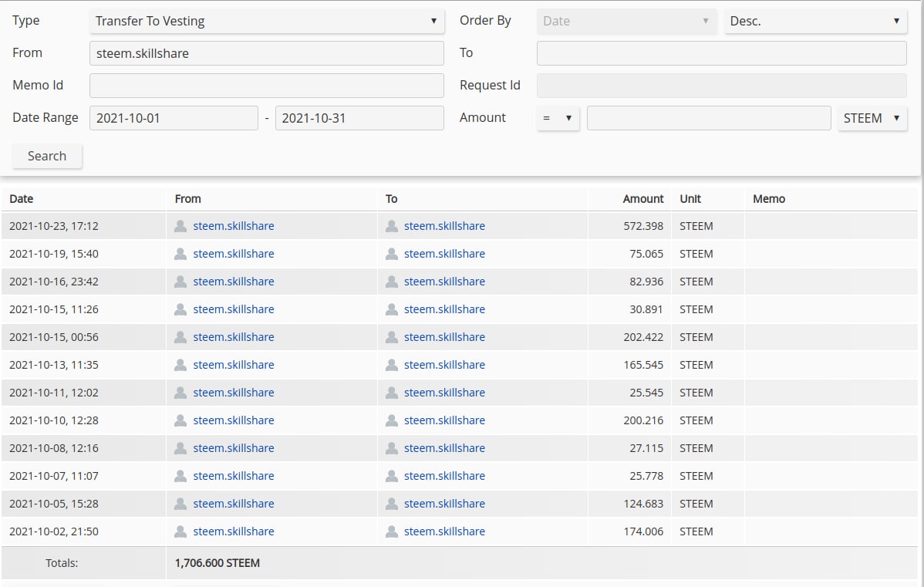Open the STEEM currency unit dropdown
This screenshot has height=587, width=924.
point(872,118)
